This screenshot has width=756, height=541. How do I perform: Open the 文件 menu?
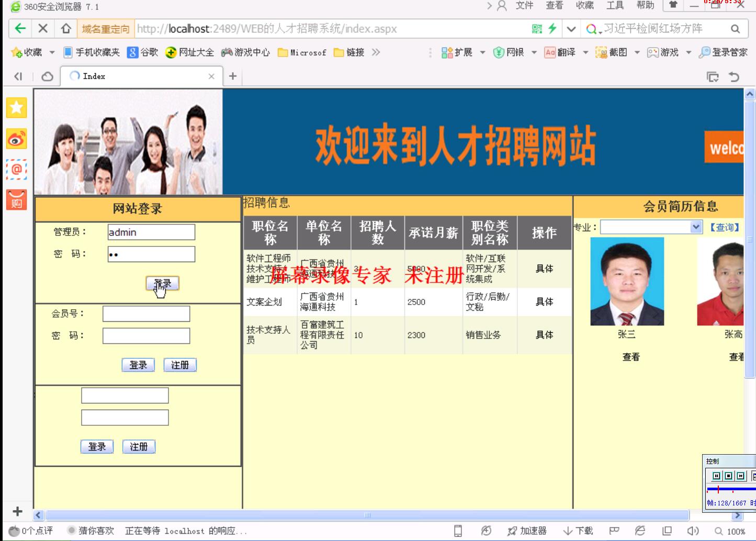coord(524,6)
